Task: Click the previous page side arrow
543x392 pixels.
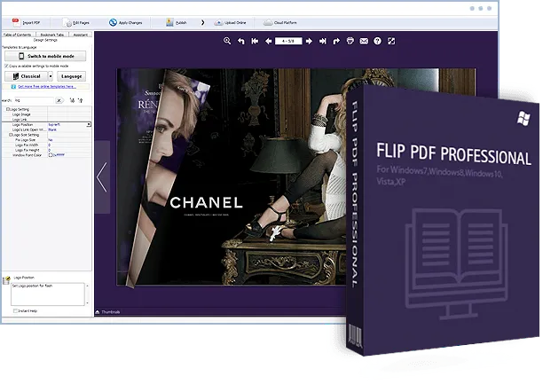Action: coord(102,177)
